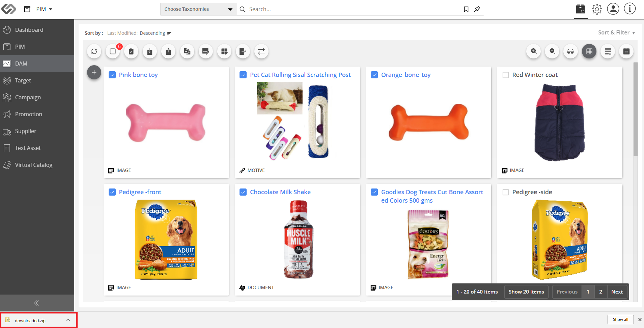Open Text Asset in the sidebar

click(37, 148)
